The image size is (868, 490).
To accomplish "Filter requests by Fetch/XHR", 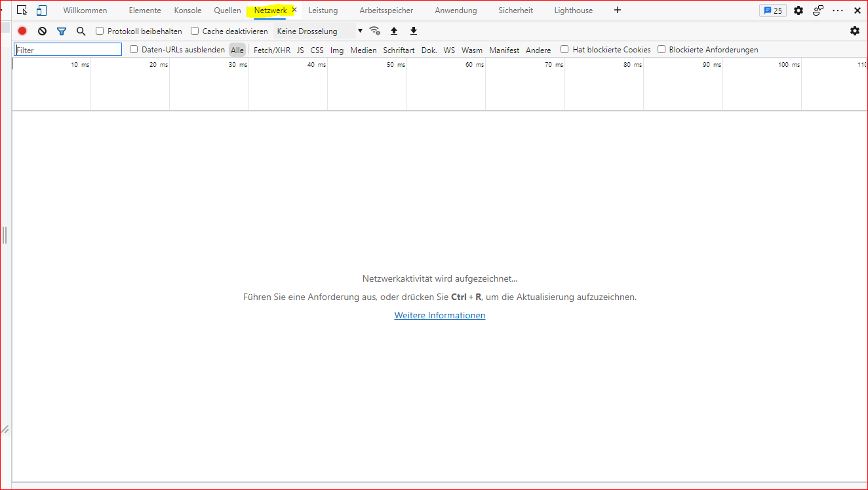I will point(272,50).
